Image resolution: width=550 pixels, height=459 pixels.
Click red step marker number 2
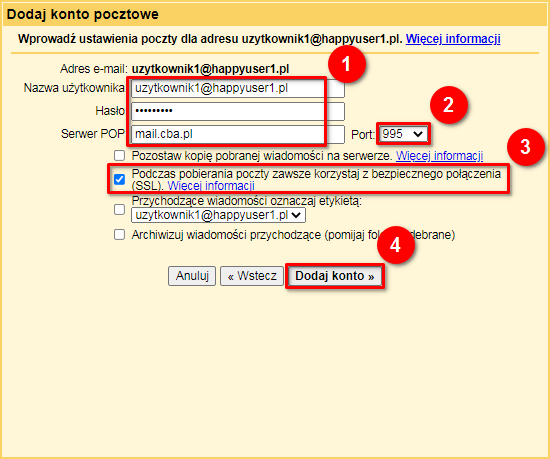[x=449, y=105]
